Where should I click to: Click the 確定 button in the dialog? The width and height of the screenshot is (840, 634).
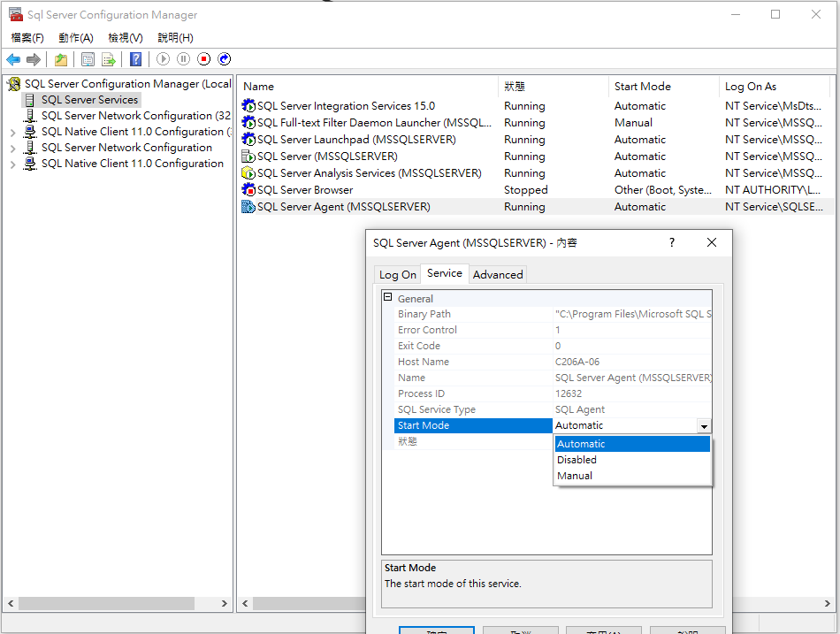pyautogui.click(x=436, y=630)
